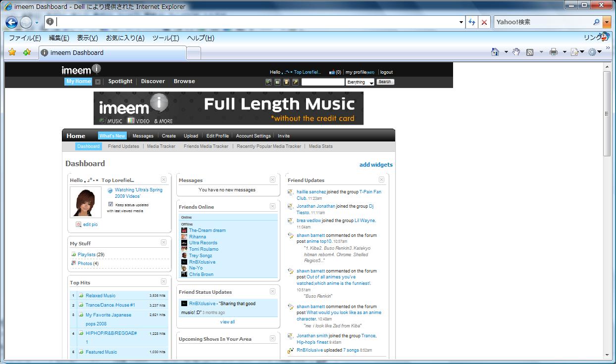Expand the Print dropdown arrow

tap(564, 52)
